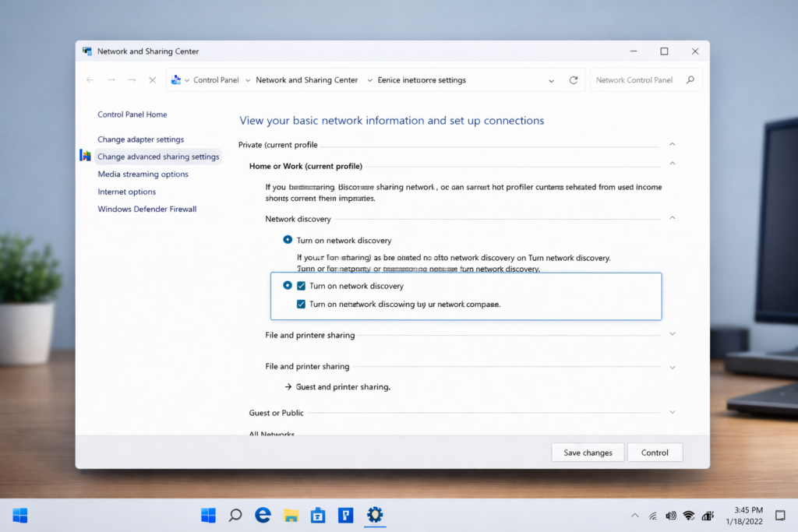Uncheck the Turn on network discovery checkbox

coord(301,287)
